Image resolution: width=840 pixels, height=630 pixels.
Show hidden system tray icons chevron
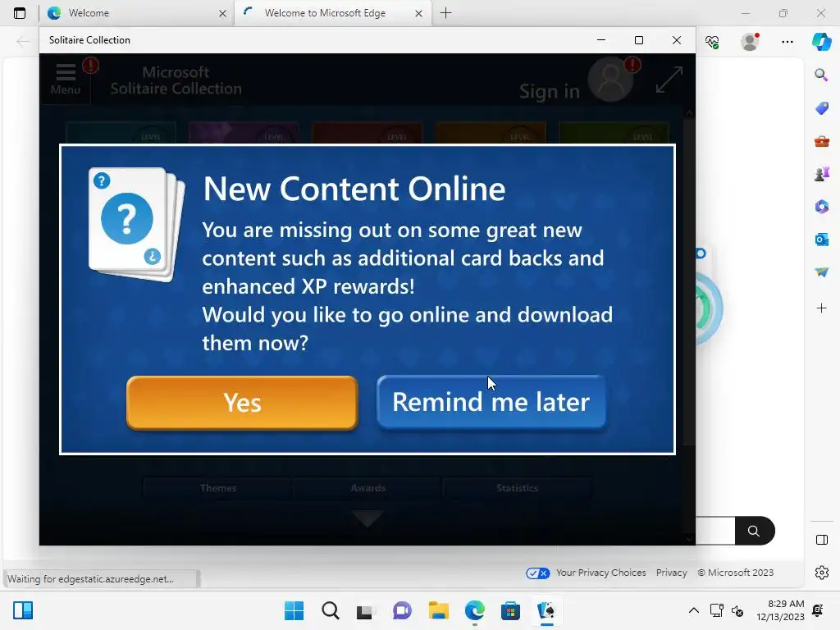point(694,610)
